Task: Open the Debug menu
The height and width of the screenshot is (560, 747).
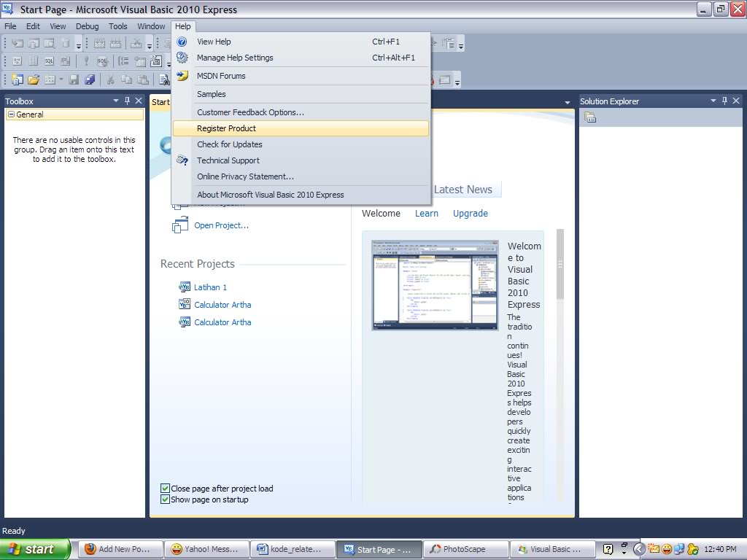Action: click(88, 26)
